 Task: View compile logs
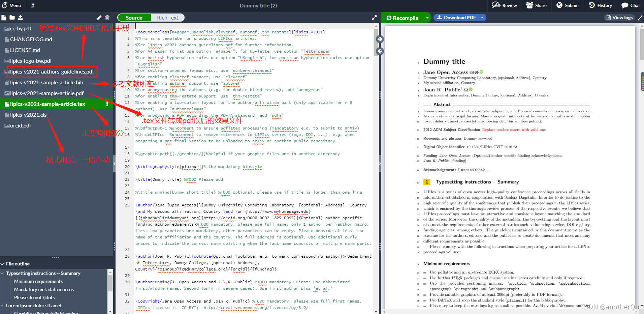(x=619, y=18)
